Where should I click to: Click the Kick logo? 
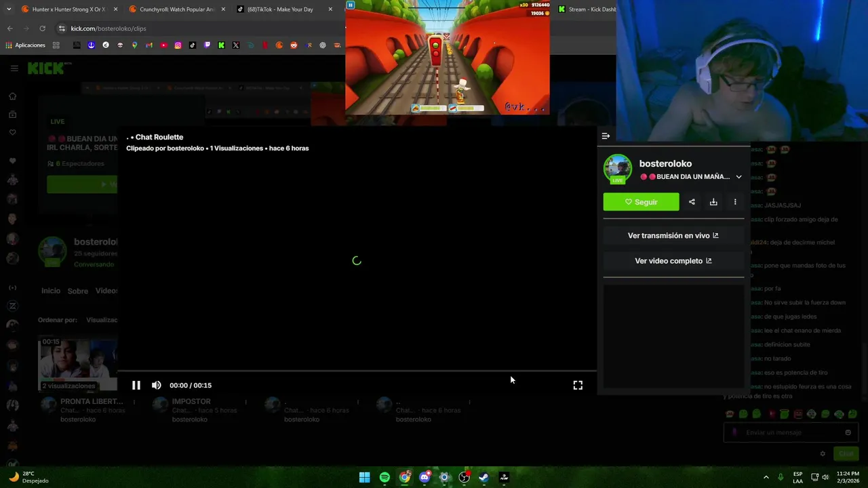pos(47,68)
